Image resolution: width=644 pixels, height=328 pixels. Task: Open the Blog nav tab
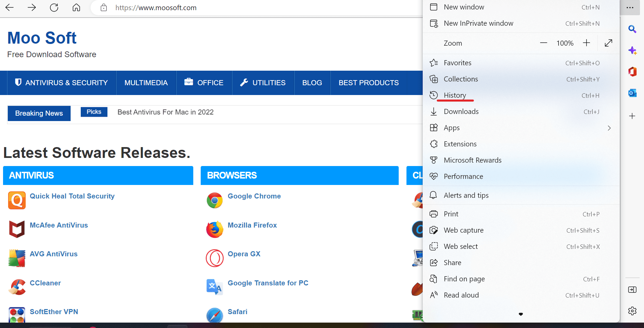click(x=312, y=83)
